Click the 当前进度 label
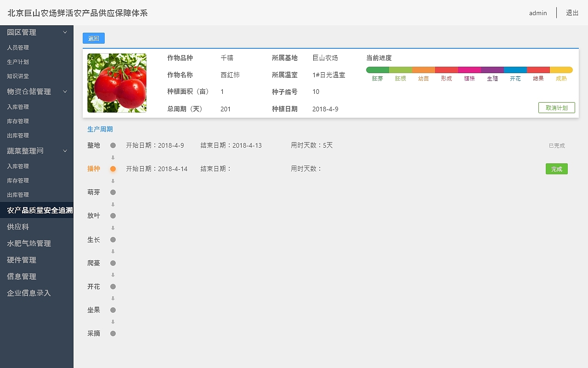The height and width of the screenshot is (368, 588). (x=379, y=58)
